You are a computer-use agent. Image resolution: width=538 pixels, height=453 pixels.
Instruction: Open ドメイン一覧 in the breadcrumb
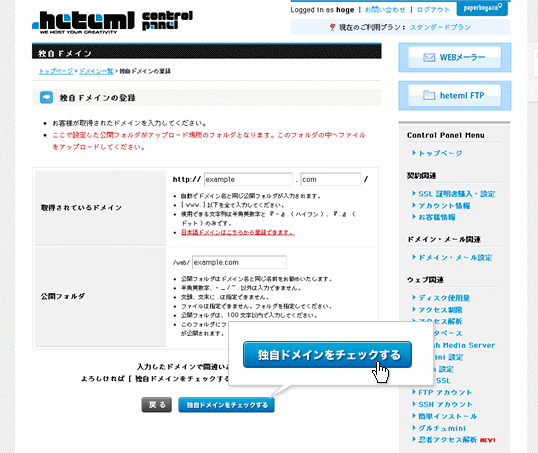[x=96, y=71]
